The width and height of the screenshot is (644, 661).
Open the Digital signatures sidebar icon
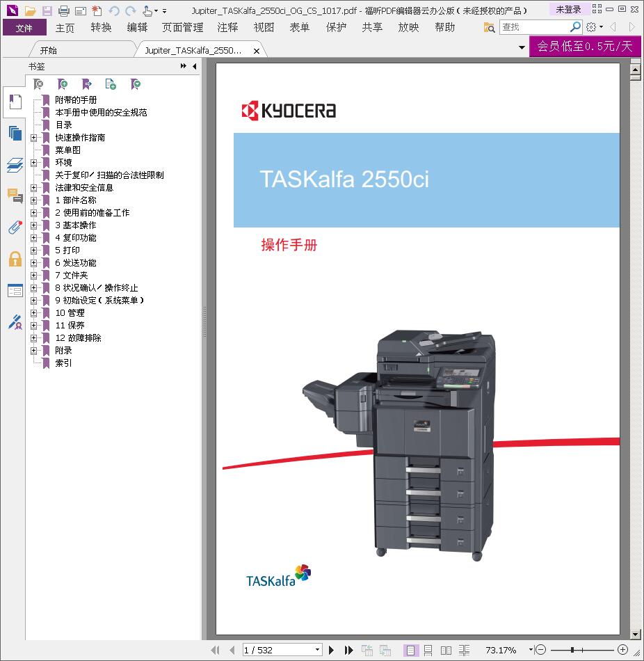[15, 322]
